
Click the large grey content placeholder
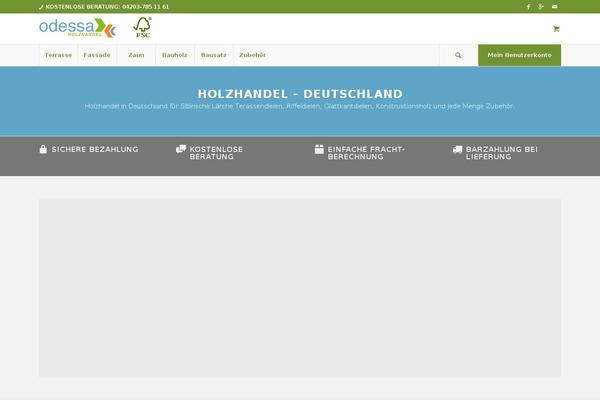(x=300, y=287)
